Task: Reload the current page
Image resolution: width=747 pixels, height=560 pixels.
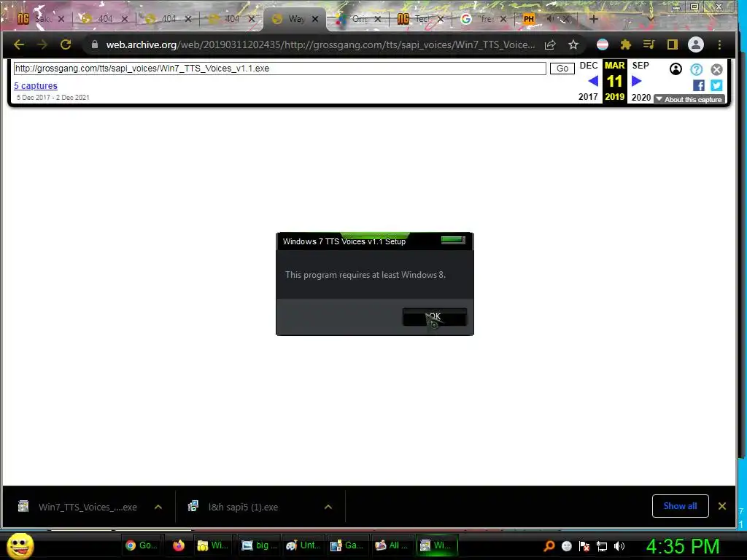Action: click(x=66, y=44)
